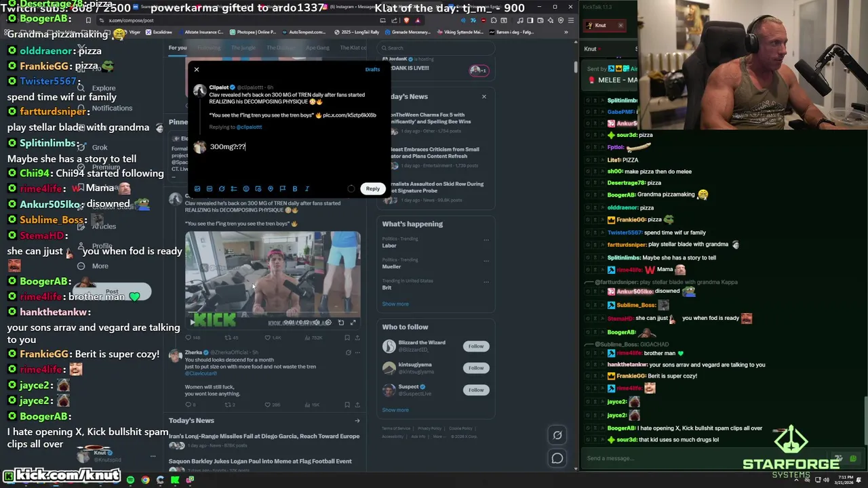Open more options on Zerka post
Image resolution: width=868 pixels, height=488 pixels.
click(x=358, y=352)
